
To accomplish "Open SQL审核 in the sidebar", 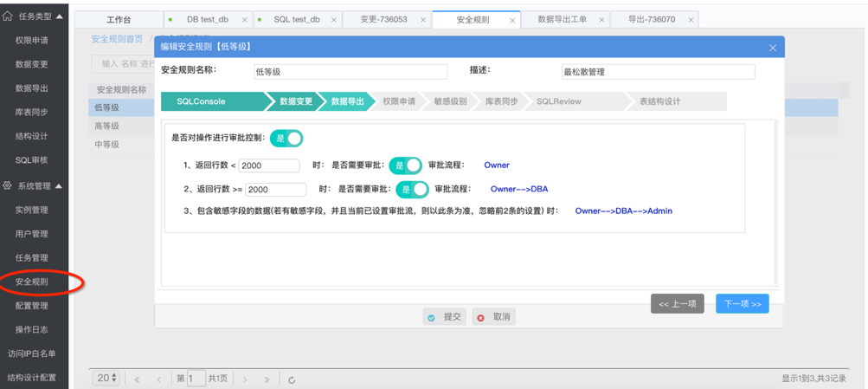I will click(31, 160).
